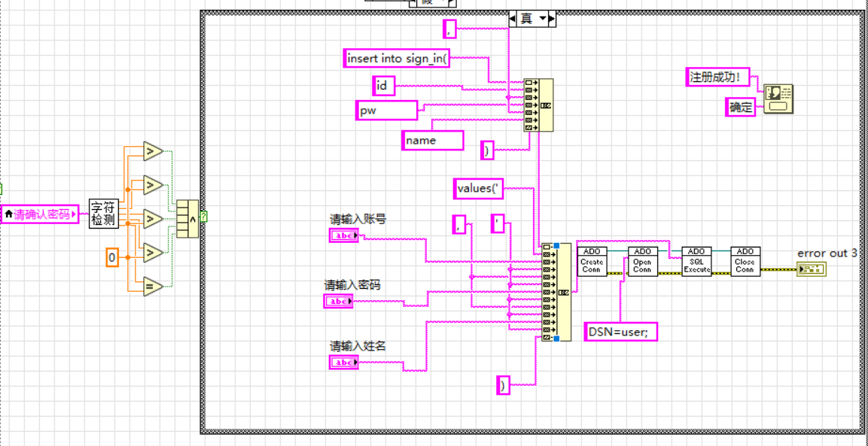Select the ADO Close Conn node
The image size is (868, 446).
coord(745,261)
